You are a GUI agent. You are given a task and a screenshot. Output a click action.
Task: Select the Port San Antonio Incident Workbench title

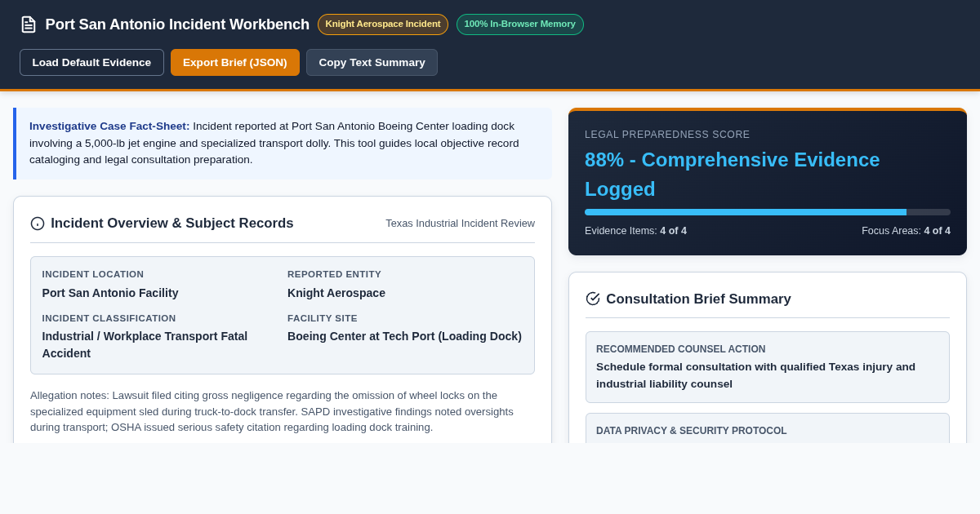point(177,24)
